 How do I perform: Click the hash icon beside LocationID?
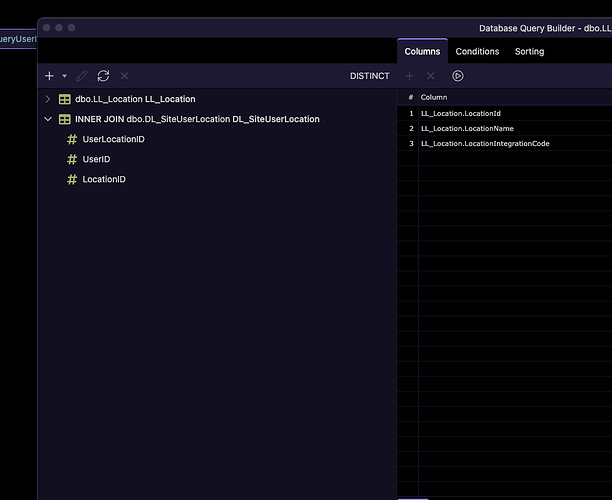72,180
